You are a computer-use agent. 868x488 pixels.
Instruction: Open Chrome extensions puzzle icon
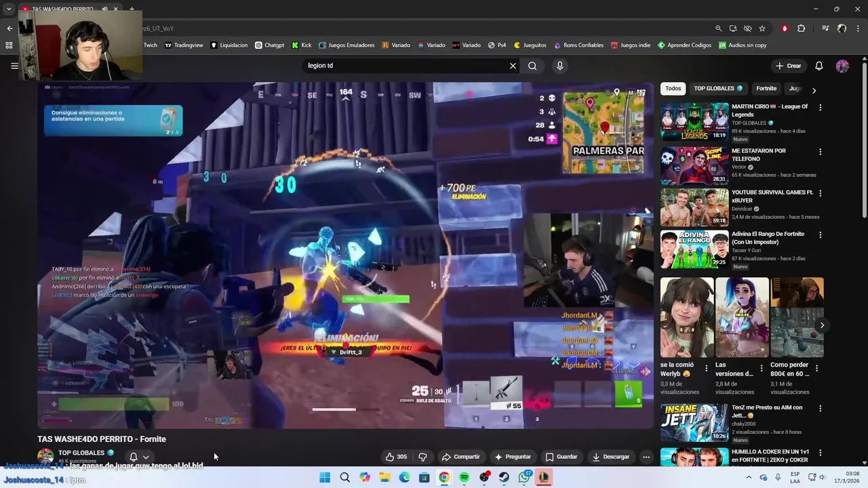click(801, 28)
